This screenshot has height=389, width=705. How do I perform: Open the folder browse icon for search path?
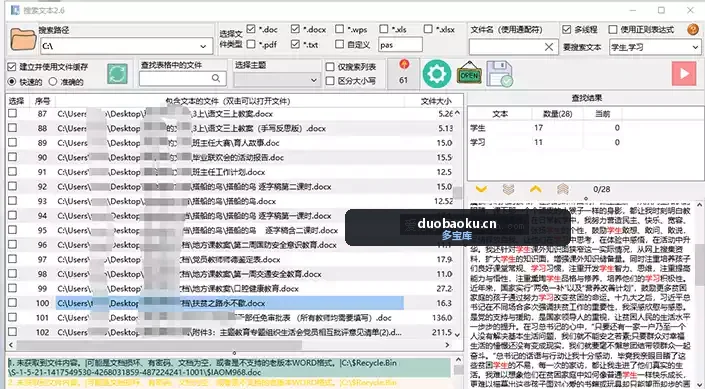click(x=22, y=39)
